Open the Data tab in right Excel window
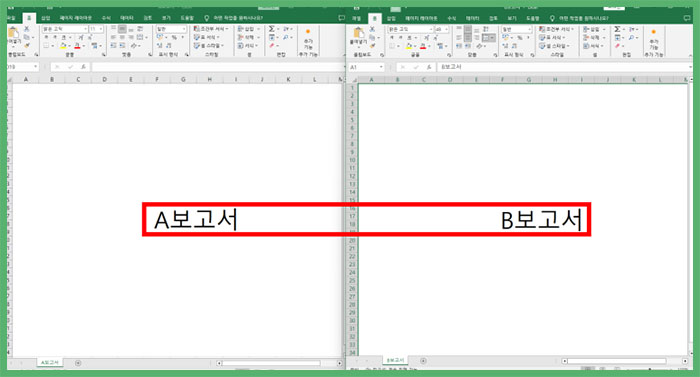 pyautogui.click(x=472, y=18)
